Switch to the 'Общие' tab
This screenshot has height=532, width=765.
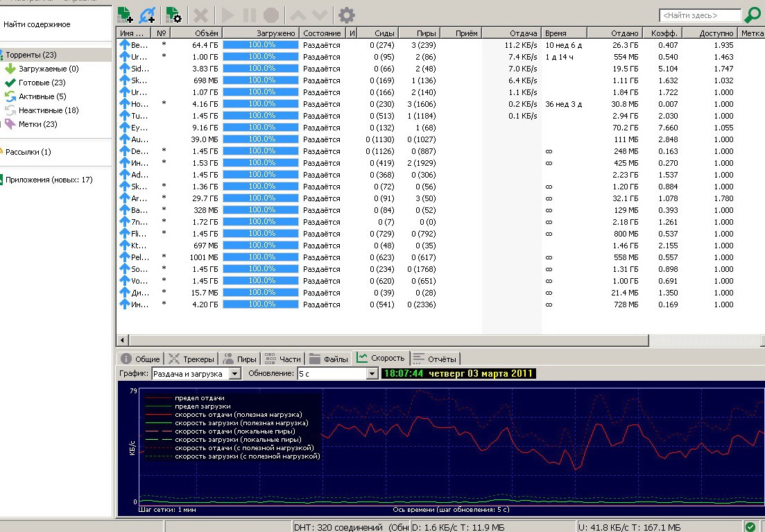pyautogui.click(x=141, y=359)
